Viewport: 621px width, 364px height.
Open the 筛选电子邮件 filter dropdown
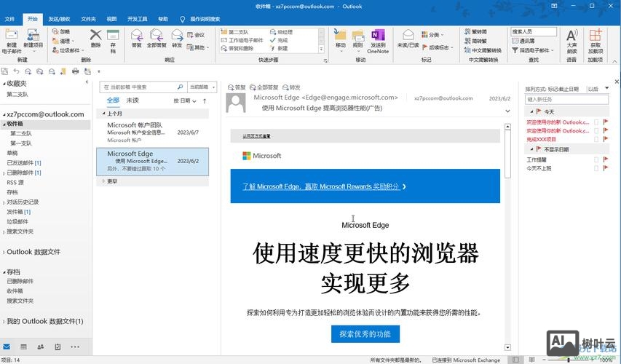point(533,50)
